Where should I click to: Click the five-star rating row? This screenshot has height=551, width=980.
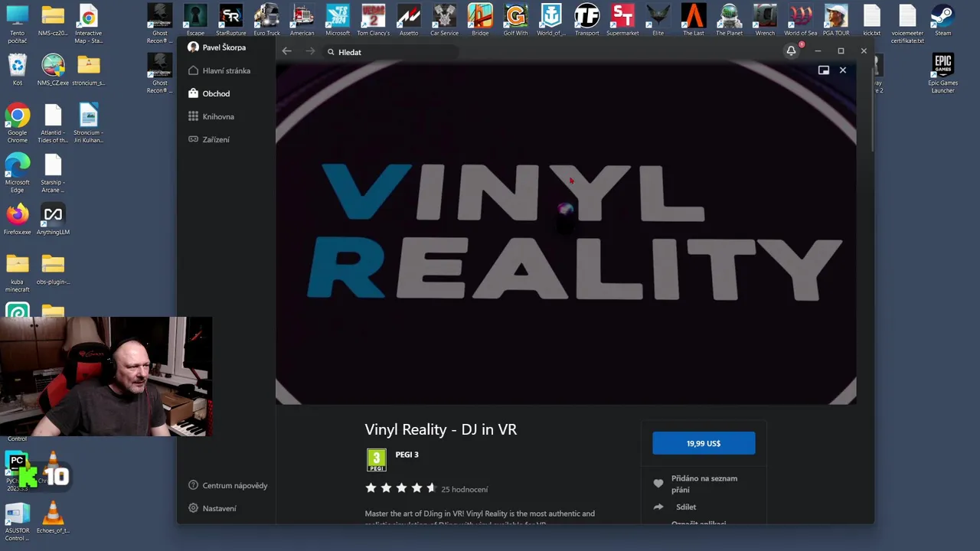click(401, 488)
